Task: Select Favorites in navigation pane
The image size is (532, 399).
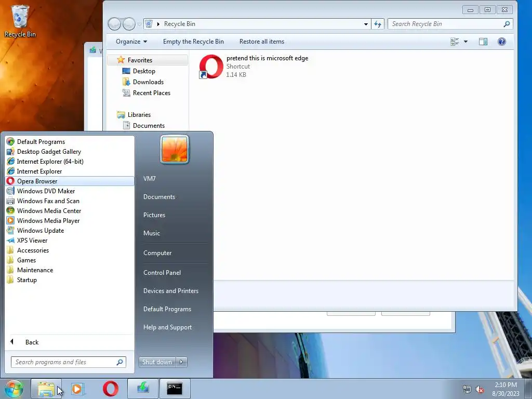Action: coord(148,60)
